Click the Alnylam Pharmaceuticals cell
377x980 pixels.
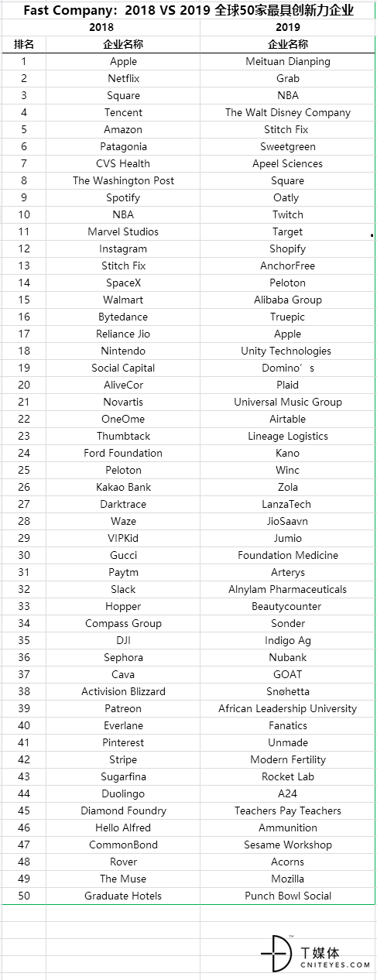tap(287, 589)
